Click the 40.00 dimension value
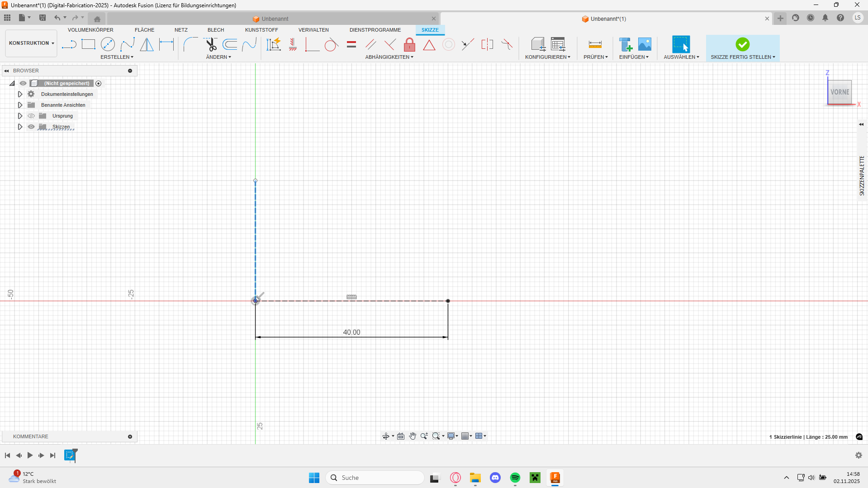 [351, 332]
